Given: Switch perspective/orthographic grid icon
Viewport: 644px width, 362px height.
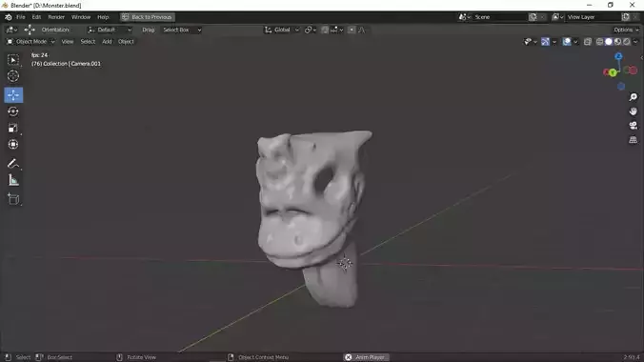Looking at the screenshot, I should click(x=633, y=140).
